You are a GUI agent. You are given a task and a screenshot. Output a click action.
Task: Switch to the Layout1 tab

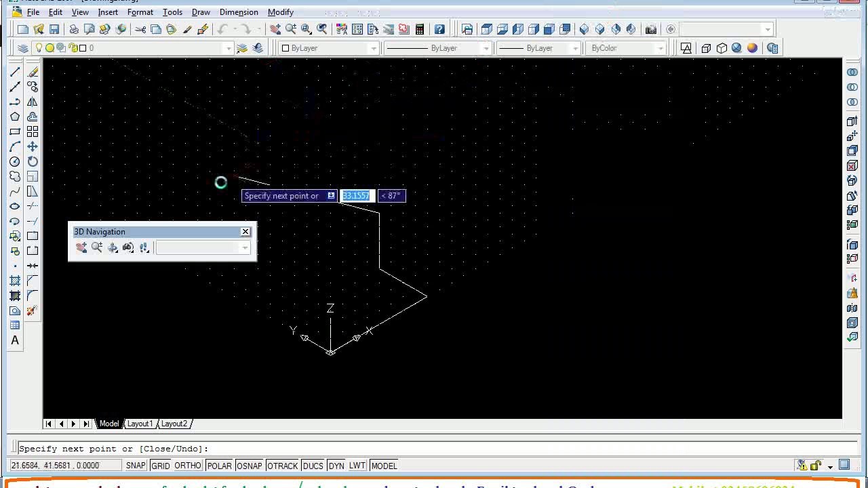coord(140,424)
